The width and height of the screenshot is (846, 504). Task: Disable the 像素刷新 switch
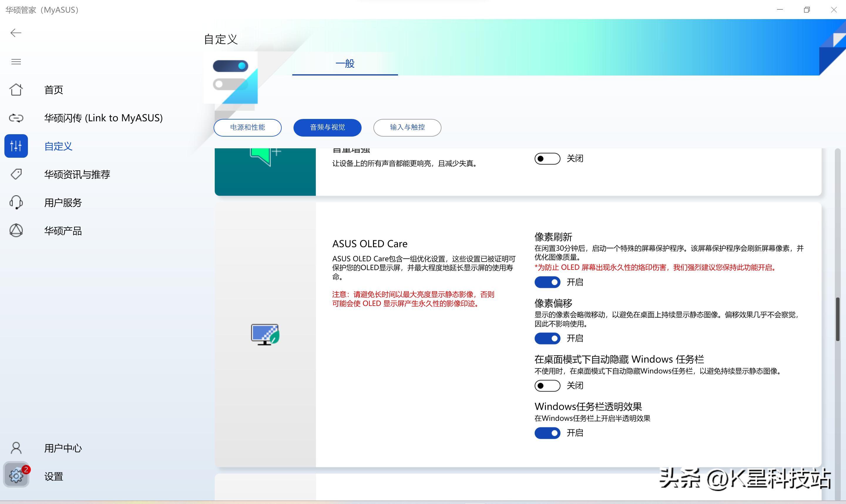click(x=547, y=282)
